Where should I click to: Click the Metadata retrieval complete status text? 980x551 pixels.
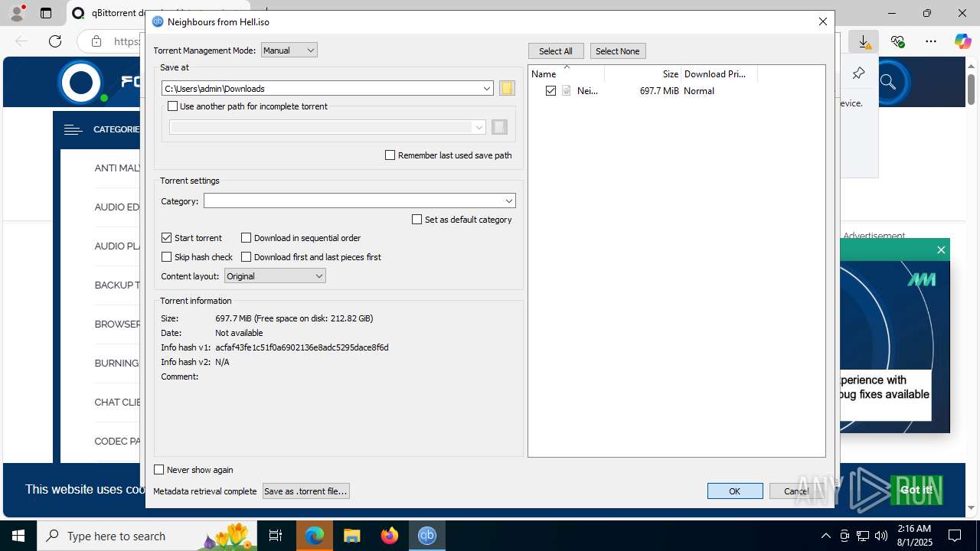tap(205, 491)
